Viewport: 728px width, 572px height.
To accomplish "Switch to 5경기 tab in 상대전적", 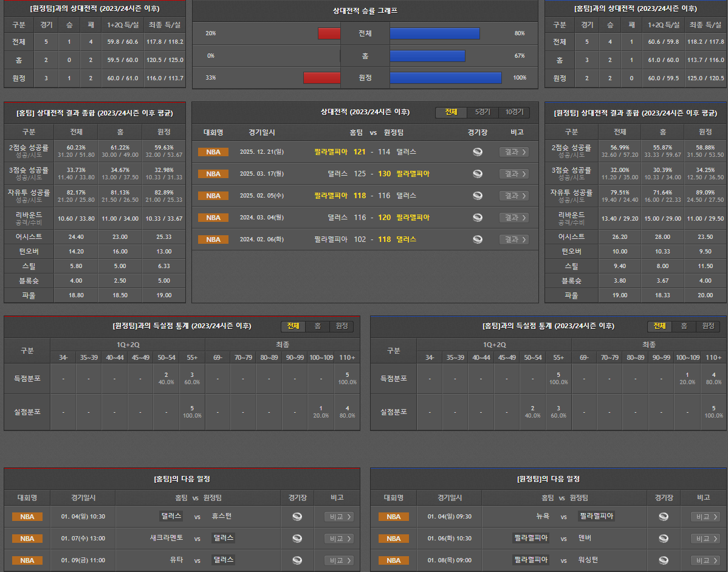I will (482, 112).
